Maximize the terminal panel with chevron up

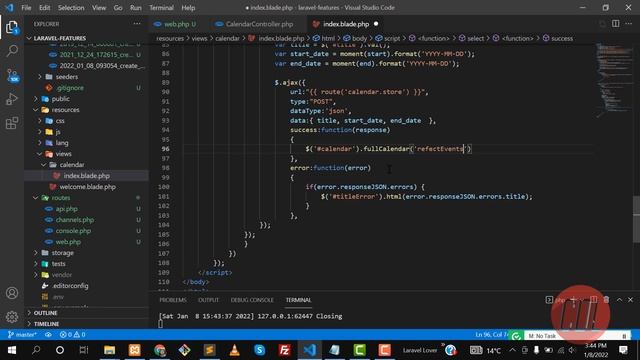point(619,300)
